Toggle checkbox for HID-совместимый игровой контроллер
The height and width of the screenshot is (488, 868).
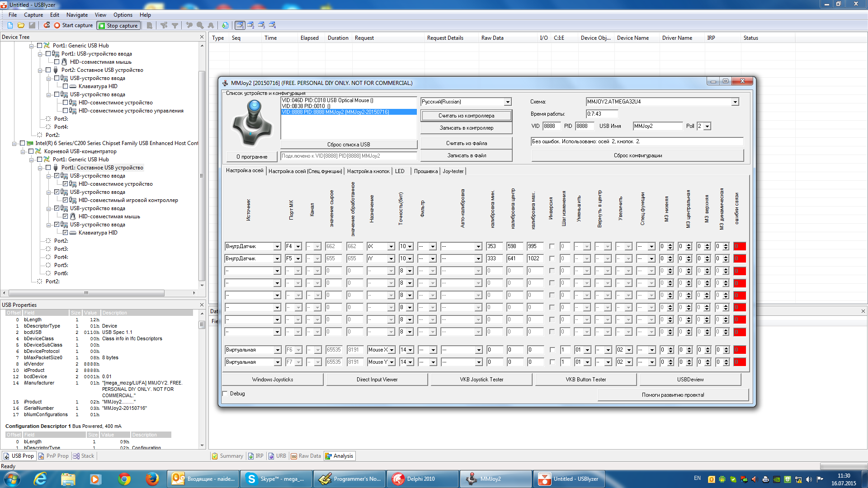65,200
